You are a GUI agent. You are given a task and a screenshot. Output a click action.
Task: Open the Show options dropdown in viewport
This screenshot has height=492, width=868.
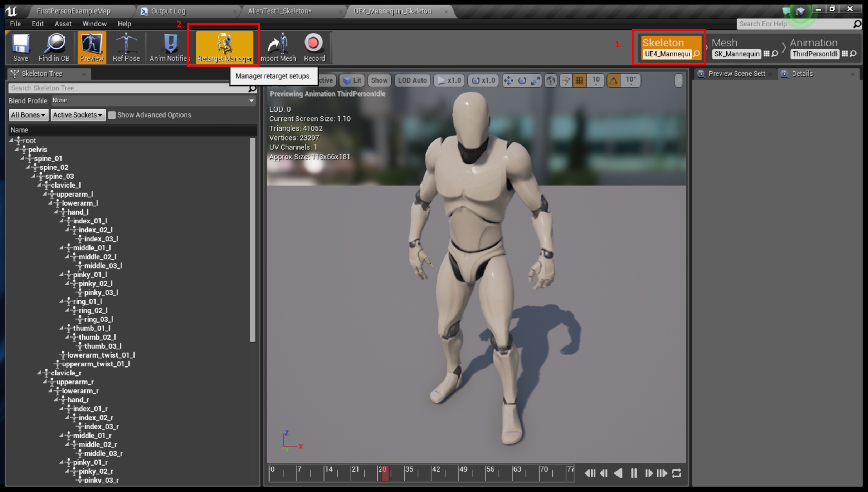pos(379,80)
